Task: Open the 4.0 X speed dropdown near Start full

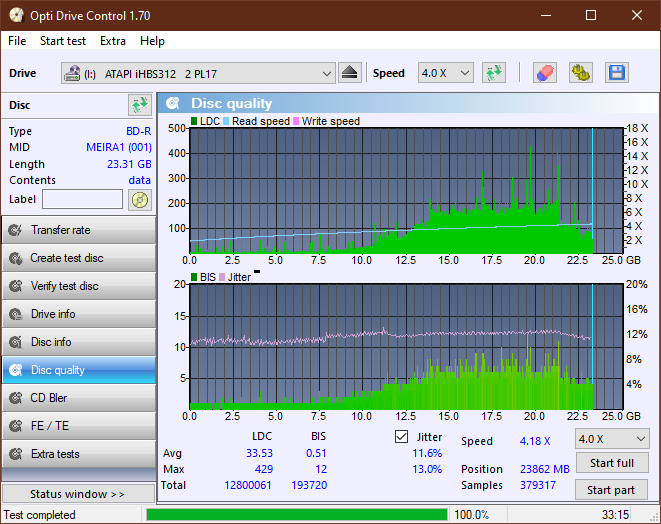Action: pos(612,439)
